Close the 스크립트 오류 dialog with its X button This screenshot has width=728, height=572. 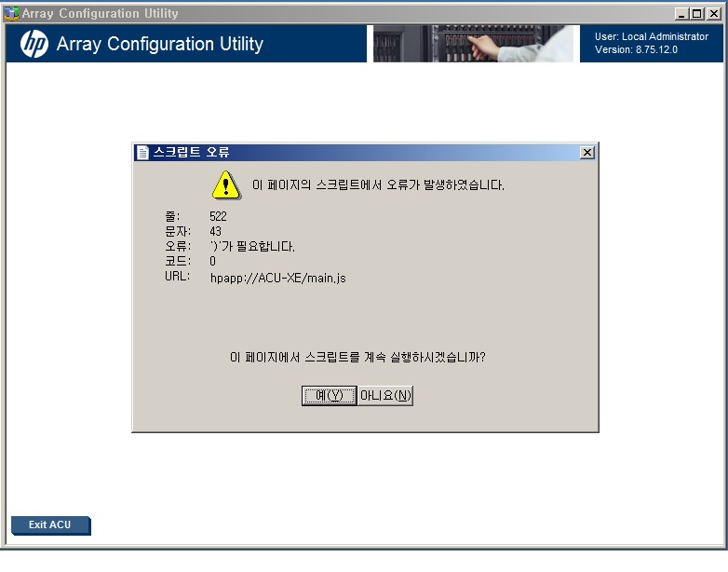pos(586,153)
